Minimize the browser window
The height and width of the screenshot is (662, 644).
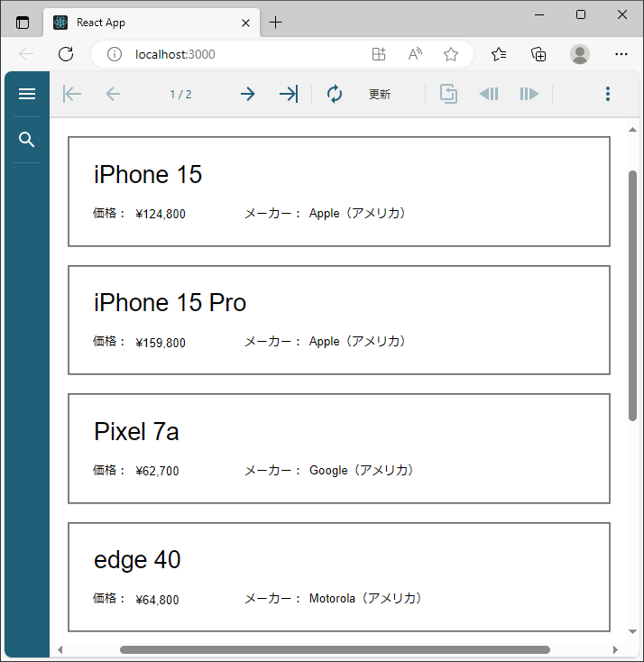coord(539,14)
